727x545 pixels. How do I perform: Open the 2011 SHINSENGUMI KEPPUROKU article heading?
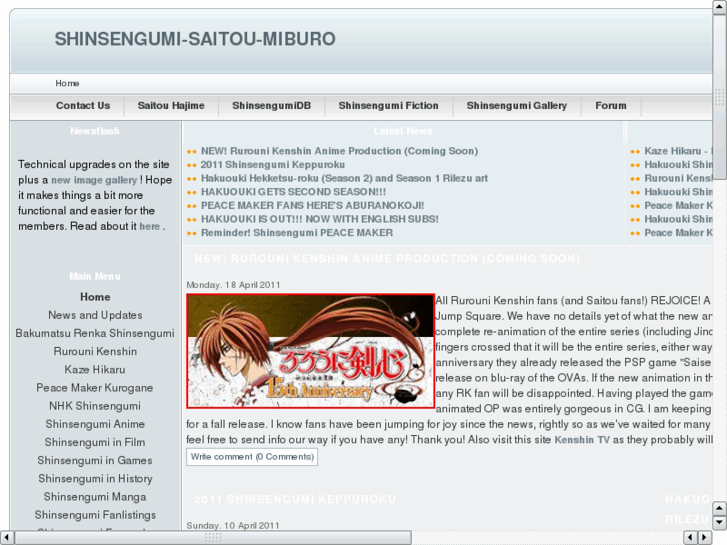295,500
